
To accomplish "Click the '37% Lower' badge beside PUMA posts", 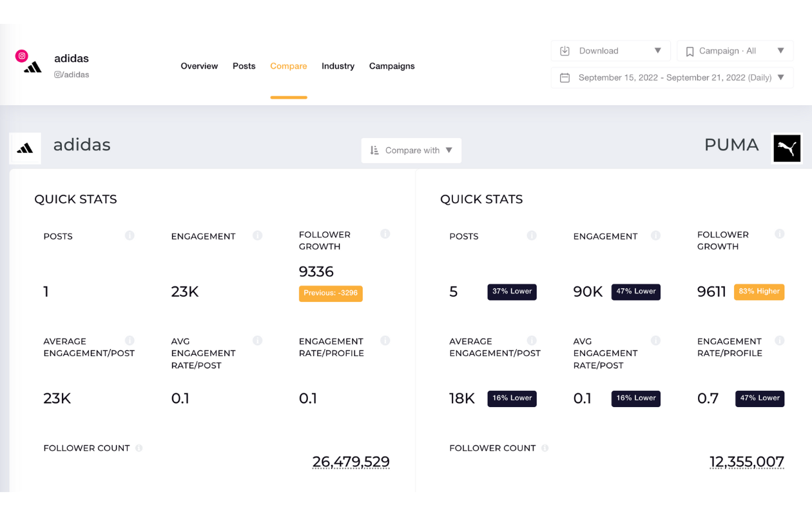I will [512, 292].
